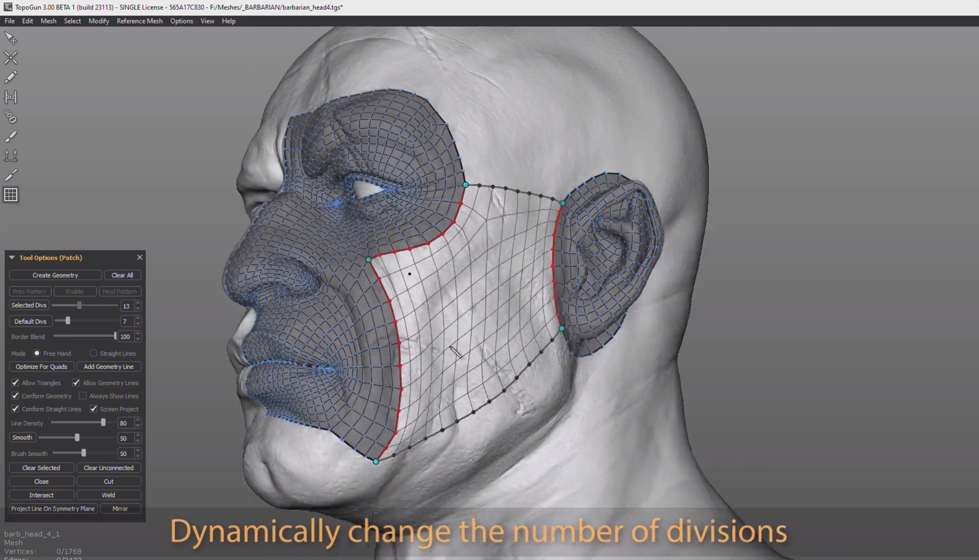
Task: Select the Extrude arrows tool
Action: [x=11, y=156]
